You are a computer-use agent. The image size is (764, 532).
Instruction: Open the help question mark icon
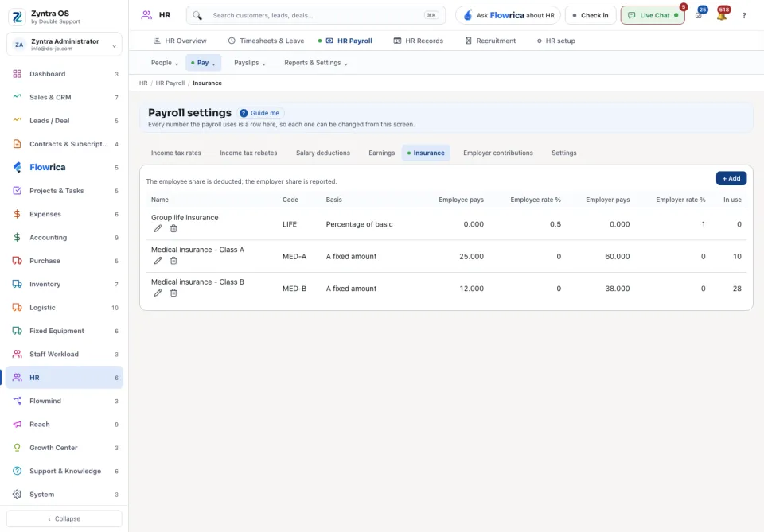click(744, 16)
